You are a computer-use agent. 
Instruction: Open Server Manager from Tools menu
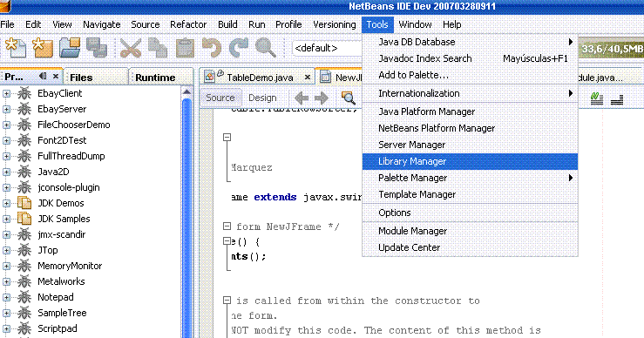(x=470, y=145)
